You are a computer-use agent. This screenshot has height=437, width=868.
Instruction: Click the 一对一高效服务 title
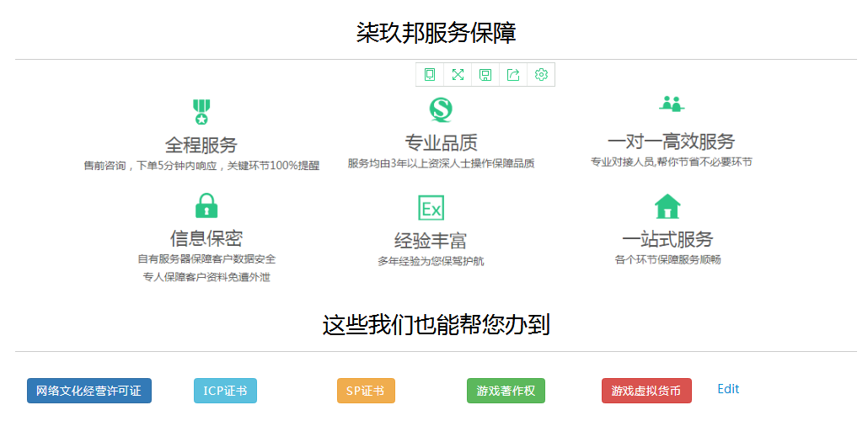(672, 141)
